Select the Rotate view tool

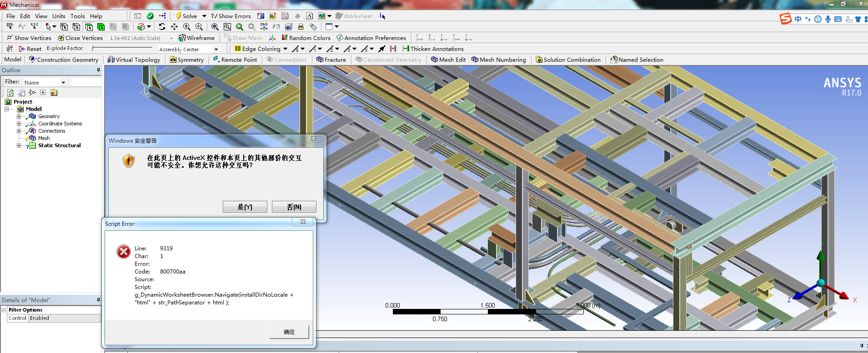point(162,27)
